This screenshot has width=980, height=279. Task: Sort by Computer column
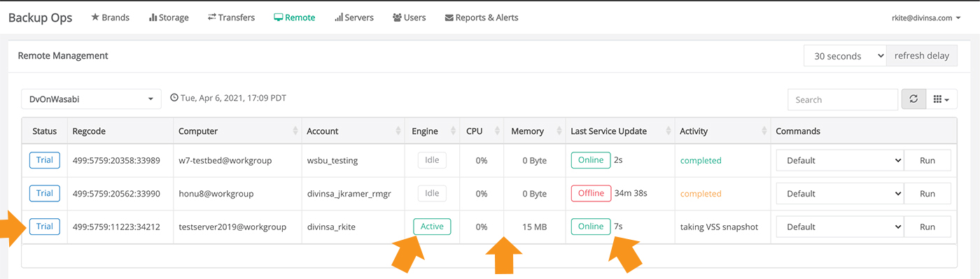click(x=237, y=131)
